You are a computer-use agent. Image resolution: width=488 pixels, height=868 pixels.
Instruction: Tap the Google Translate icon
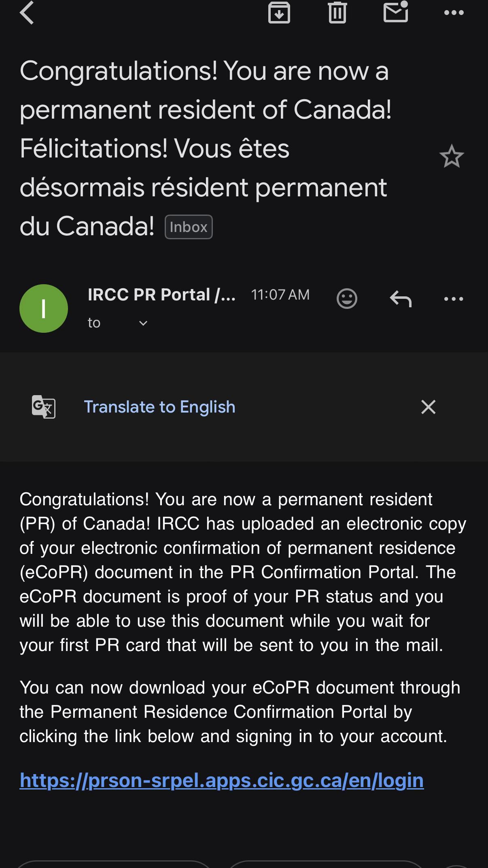click(44, 406)
